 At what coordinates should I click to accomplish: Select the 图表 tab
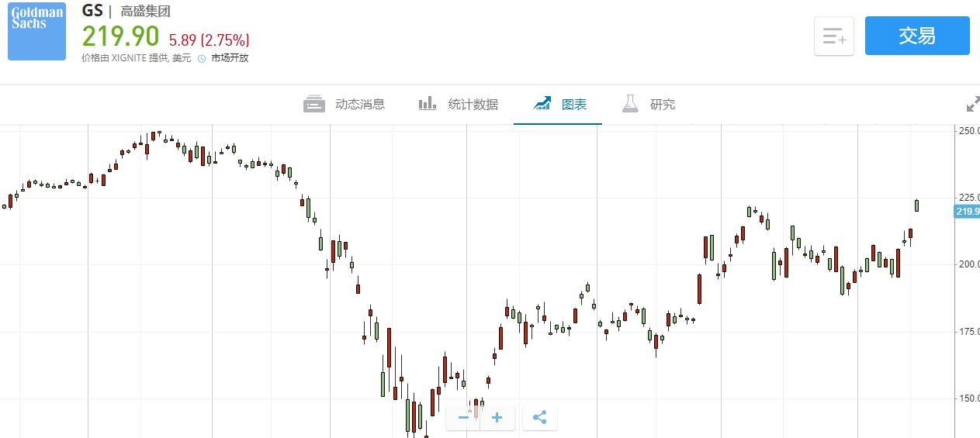(573, 104)
